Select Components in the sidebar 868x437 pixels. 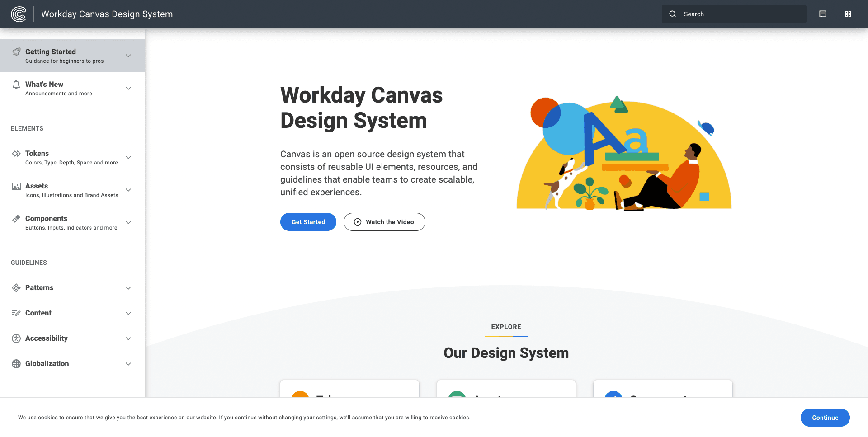pos(72,222)
